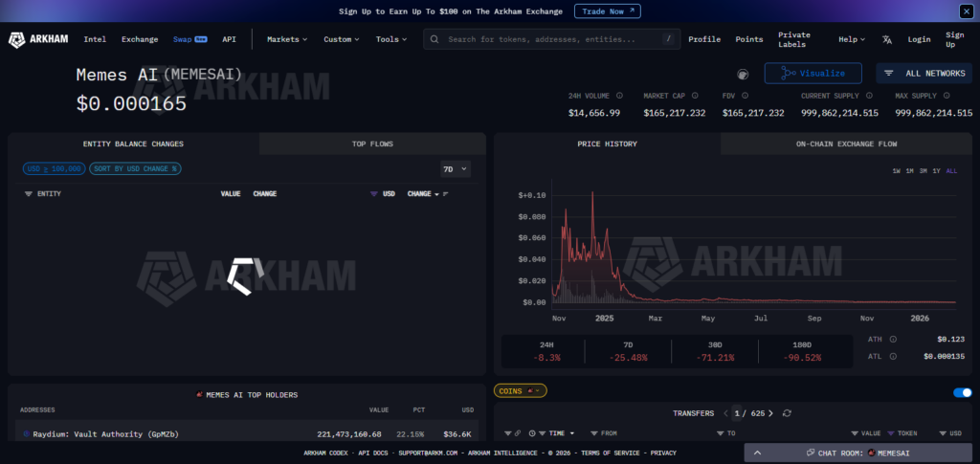The width and height of the screenshot is (980, 464).
Task: Close the top promotional banner
Action: [966, 11]
